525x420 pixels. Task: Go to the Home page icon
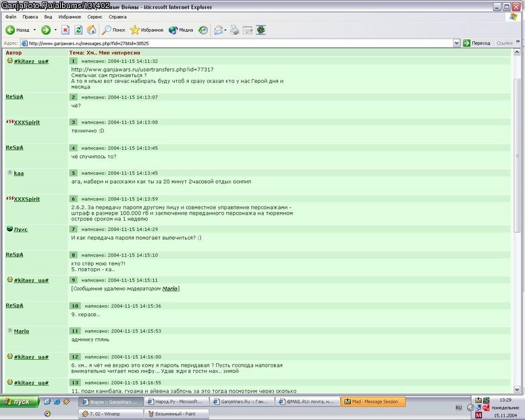tap(91, 30)
